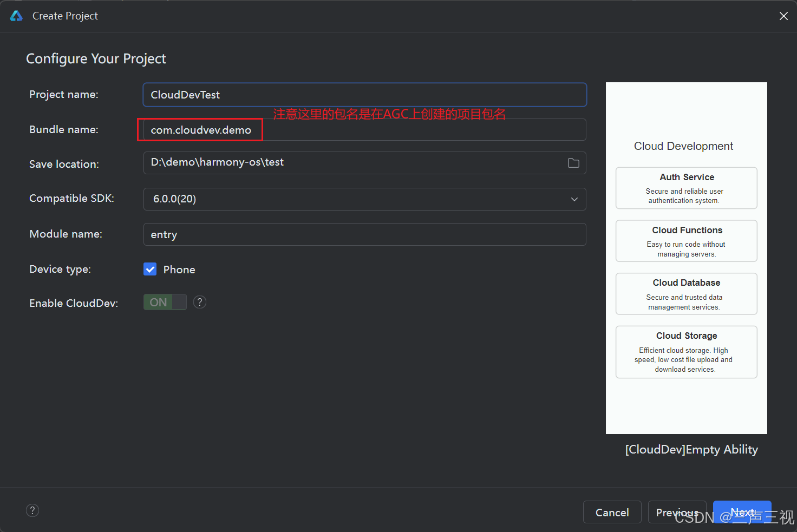Click the Device type: label
Viewport: 797px width, 532px height.
(60, 269)
